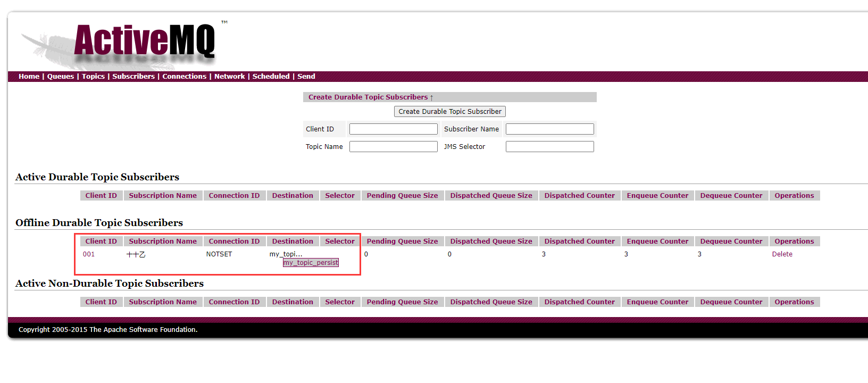Sort Active Durable table by Dispatched Counter

(x=580, y=196)
